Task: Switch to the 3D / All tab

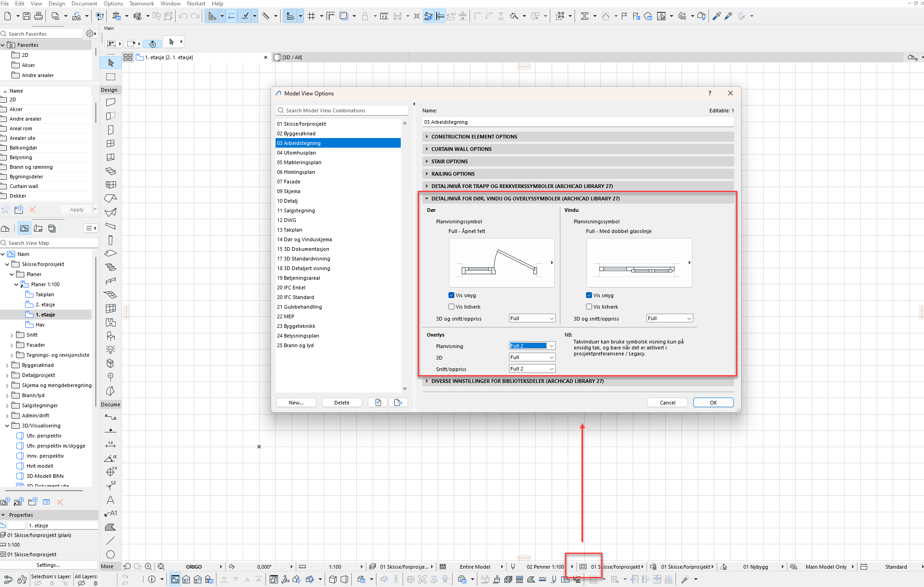Action: coord(292,57)
